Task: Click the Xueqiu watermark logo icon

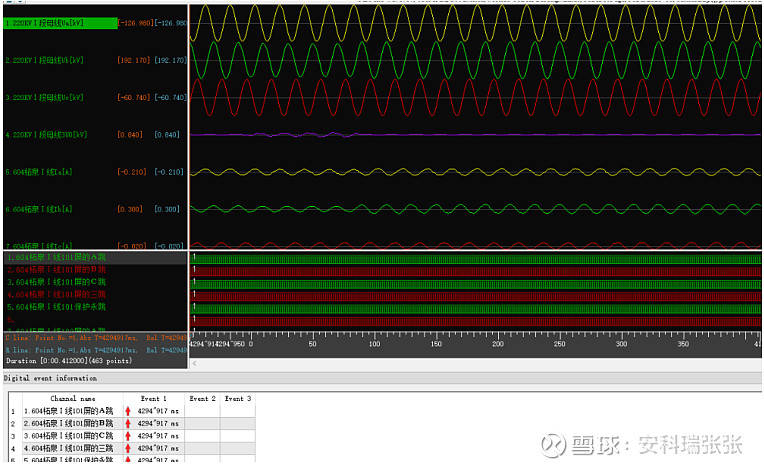Action: pos(552,443)
